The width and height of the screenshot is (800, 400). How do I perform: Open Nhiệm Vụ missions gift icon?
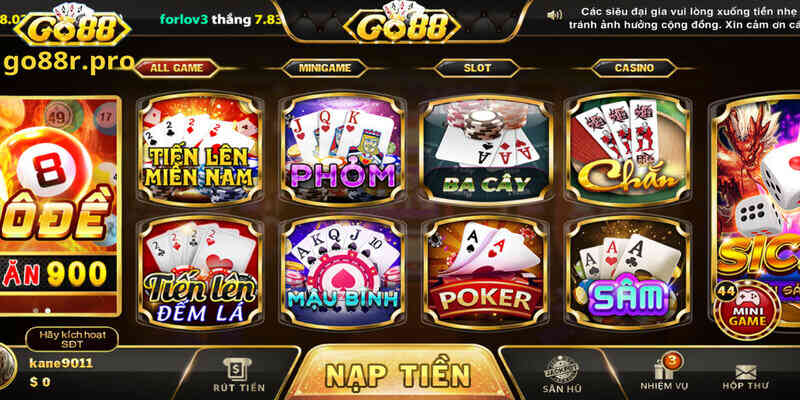(664, 372)
